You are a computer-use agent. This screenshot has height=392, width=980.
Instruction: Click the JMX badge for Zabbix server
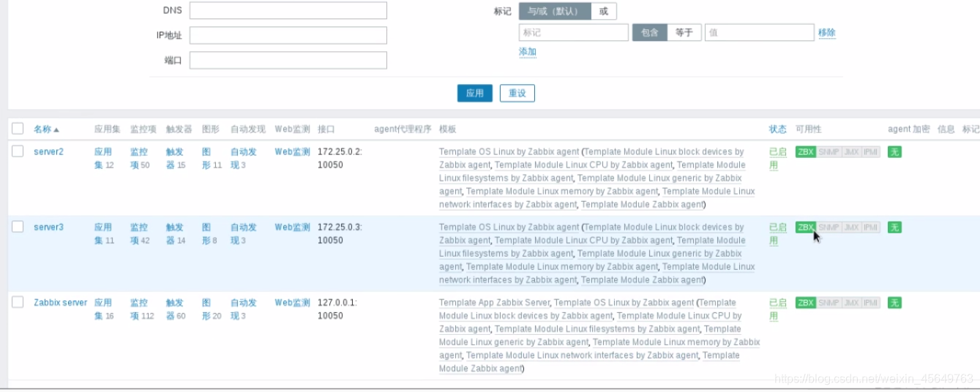(851, 302)
